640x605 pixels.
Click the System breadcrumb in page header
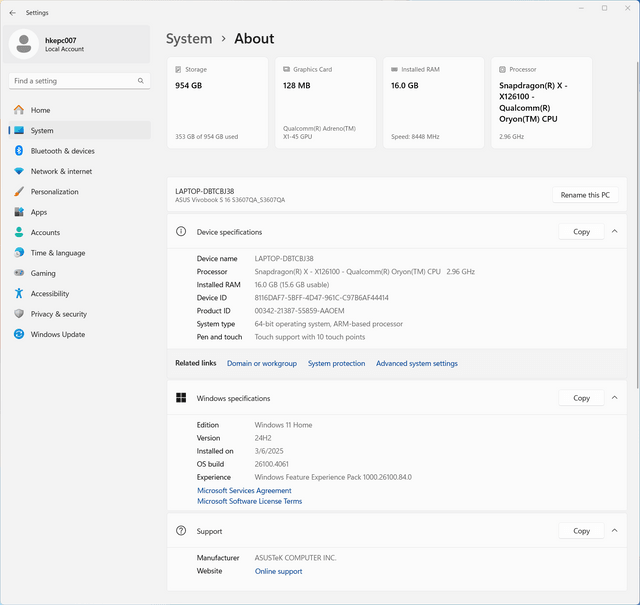tap(189, 39)
